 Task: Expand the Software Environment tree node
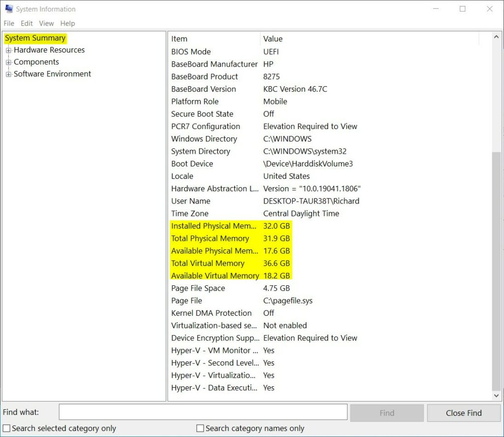[8, 74]
